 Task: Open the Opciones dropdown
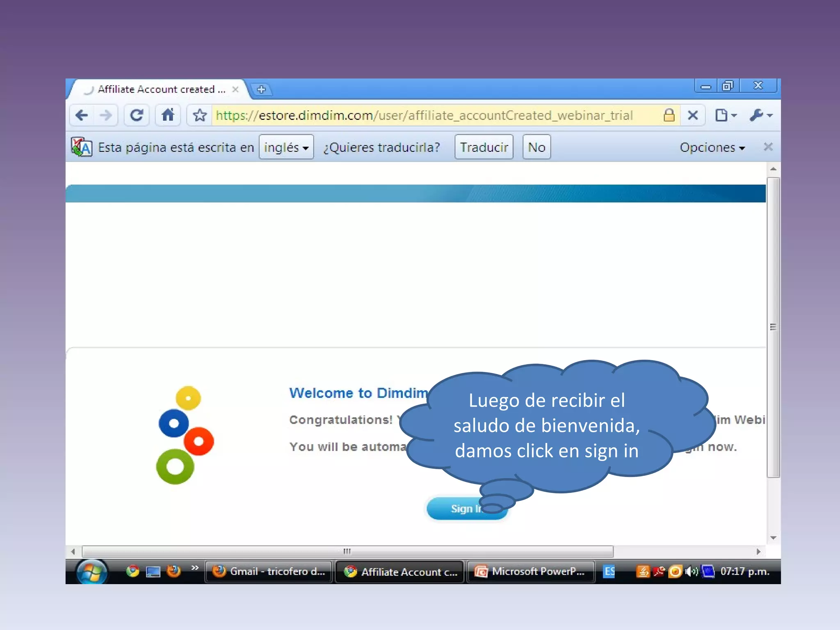tap(712, 147)
